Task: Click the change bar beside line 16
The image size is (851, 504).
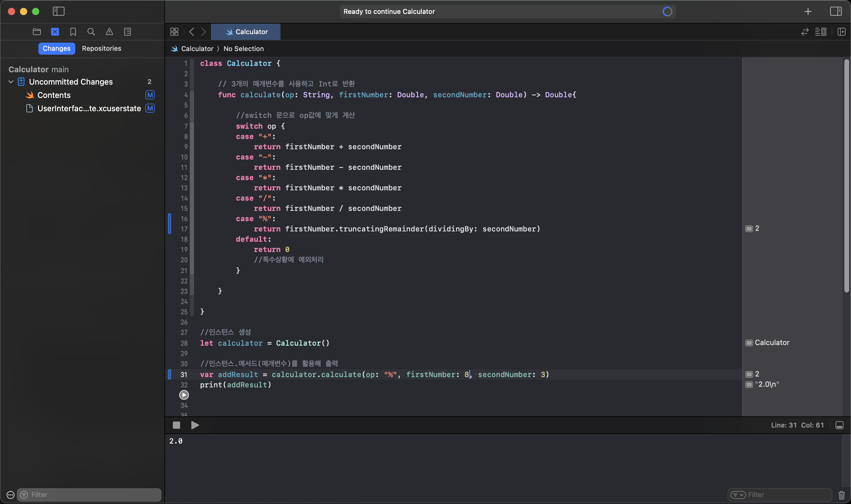Action: click(x=170, y=224)
